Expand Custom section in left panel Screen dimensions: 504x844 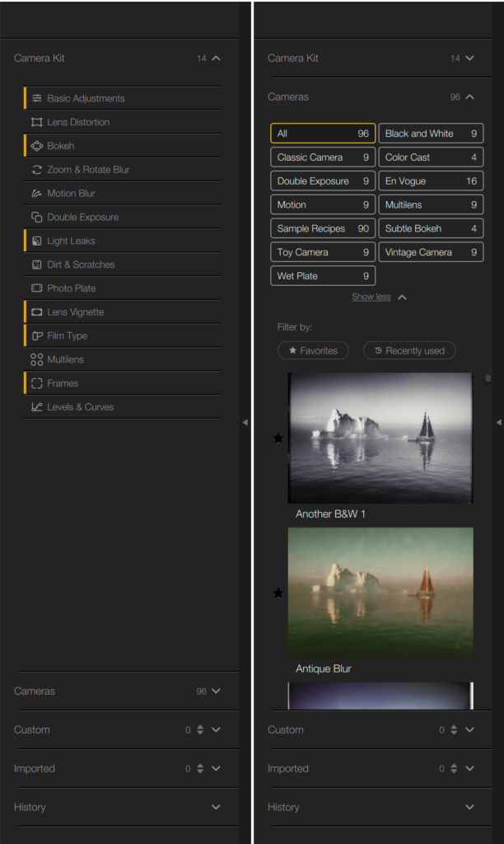coord(217,729)
